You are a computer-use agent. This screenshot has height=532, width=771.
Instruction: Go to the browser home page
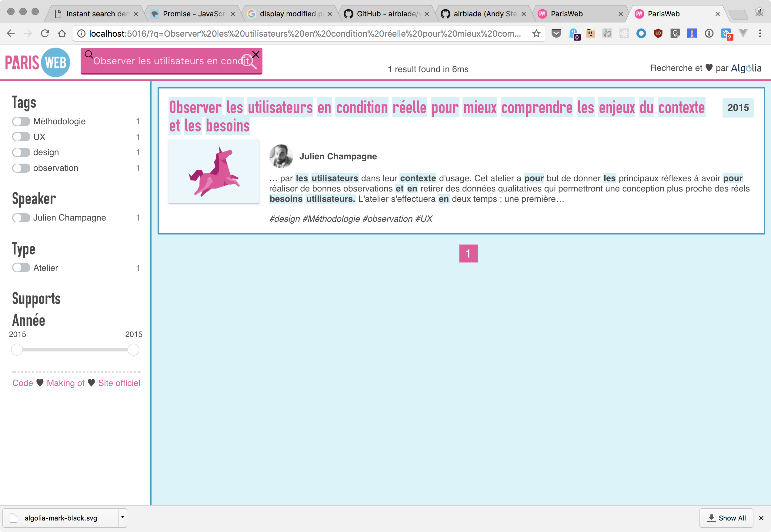pyautogui.click(x=62, y=33)
